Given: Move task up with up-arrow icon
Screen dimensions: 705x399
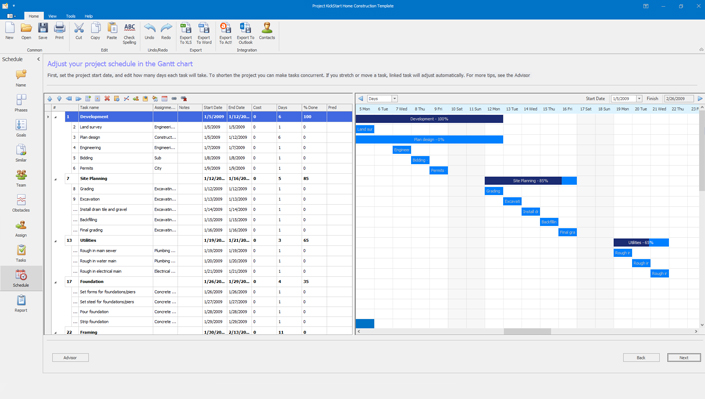Looking at the screenshot, I should coord(49,99).
